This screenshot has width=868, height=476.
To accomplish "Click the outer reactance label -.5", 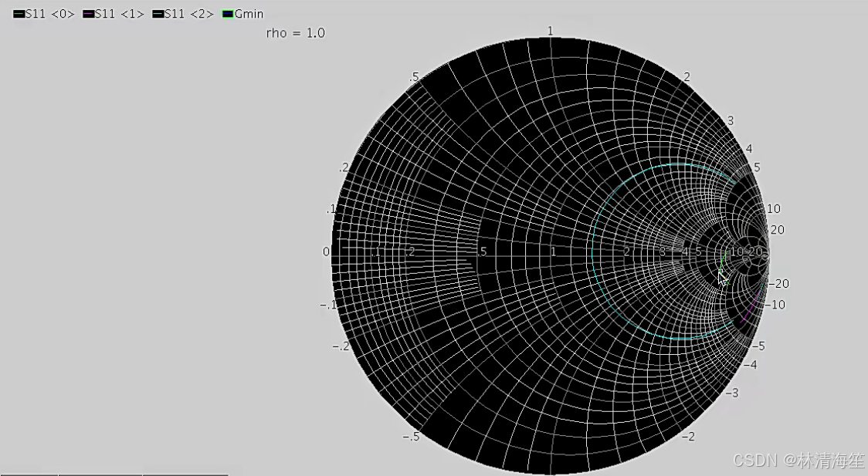I will [x=411, y=437].
